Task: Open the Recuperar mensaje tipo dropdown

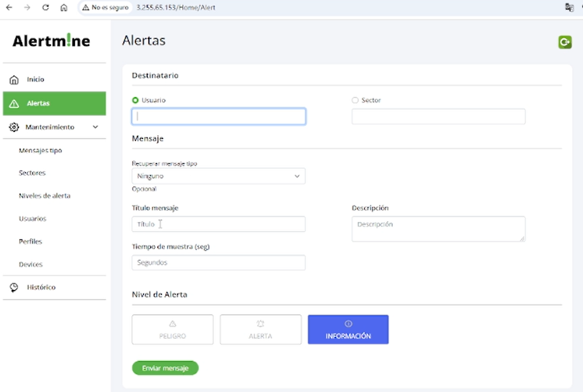Action: [218, 176]
